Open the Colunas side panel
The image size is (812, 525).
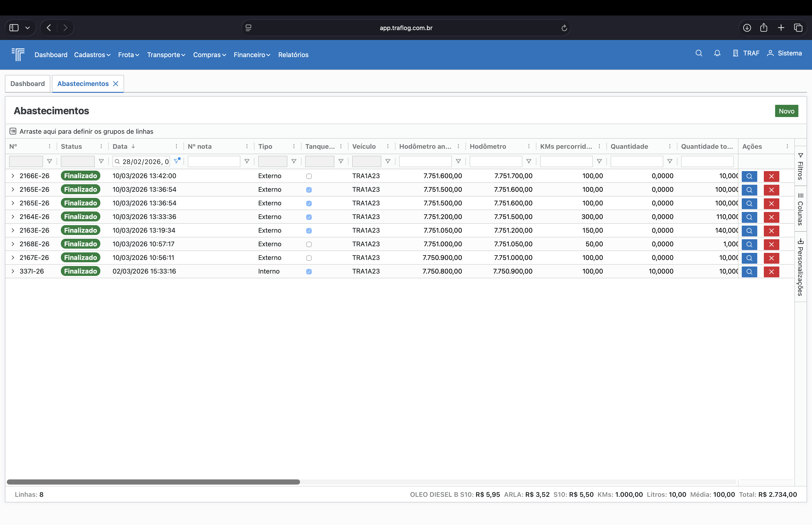(x=800, y=209)
